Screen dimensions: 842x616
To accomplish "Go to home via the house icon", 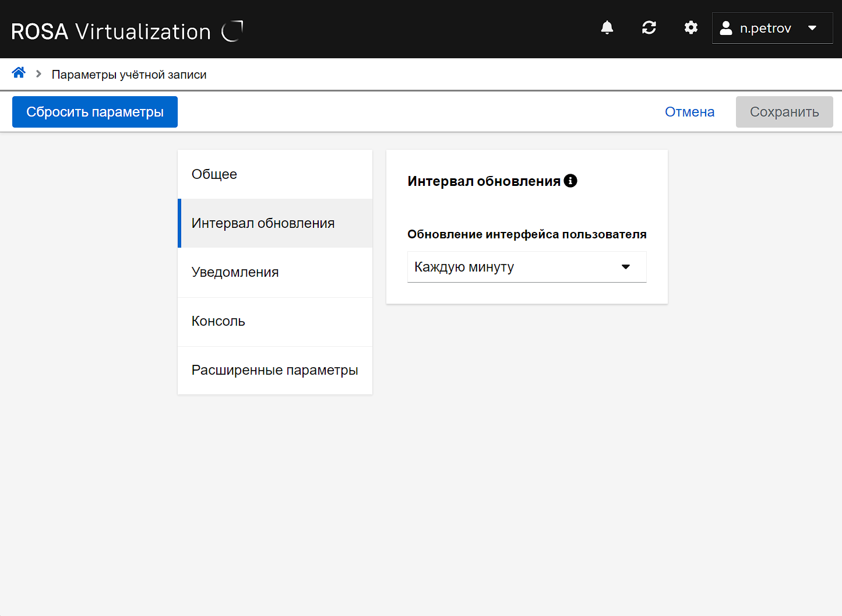I will [19, 73].
